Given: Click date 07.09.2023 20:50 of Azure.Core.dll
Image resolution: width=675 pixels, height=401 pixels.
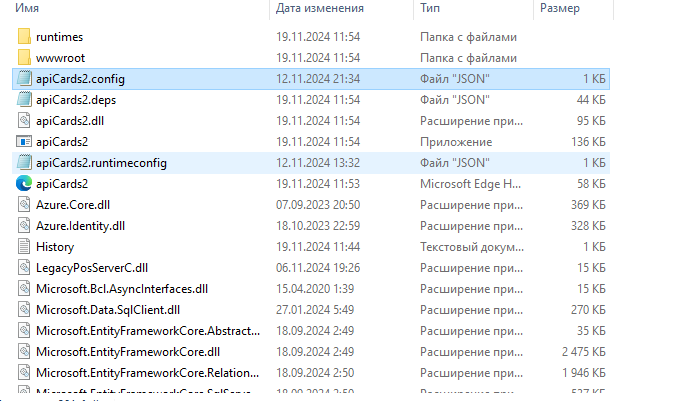Looking at the screenshot, I should [x=318, y=205].
